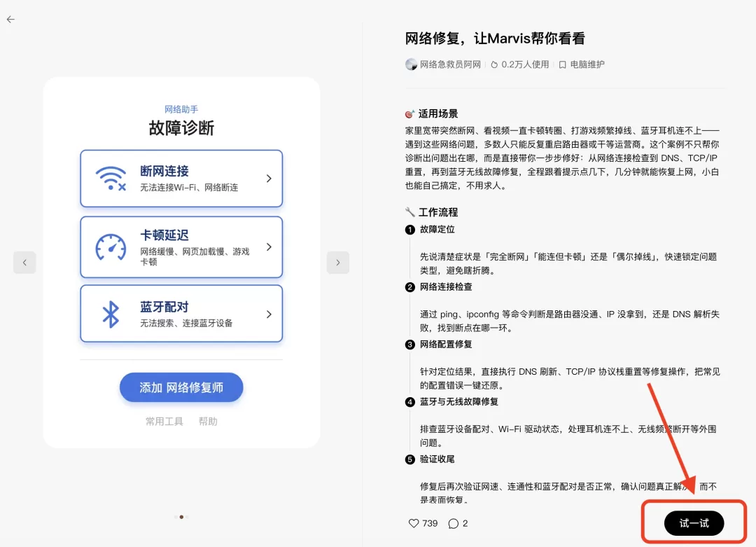Viewport: 756px width, 547px height.
Task: Click the 工作流程 wrench icon
Action: pyautogui.click(x=409, y=212)
